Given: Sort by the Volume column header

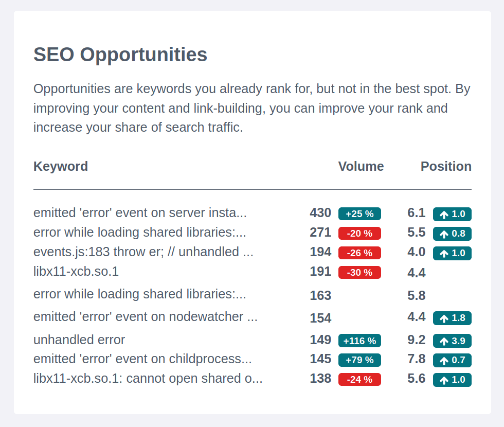Looking at the screenshot, I should 361,166.
